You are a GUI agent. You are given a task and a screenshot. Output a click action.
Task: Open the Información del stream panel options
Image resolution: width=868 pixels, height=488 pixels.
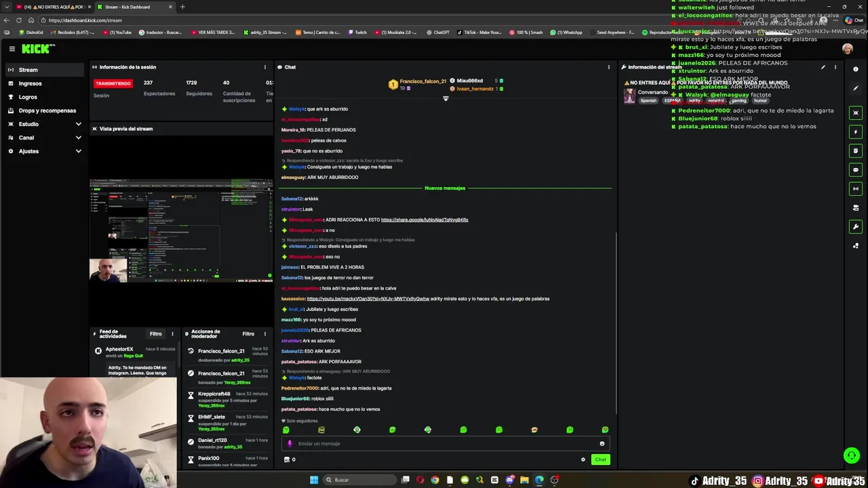(835, 67)
